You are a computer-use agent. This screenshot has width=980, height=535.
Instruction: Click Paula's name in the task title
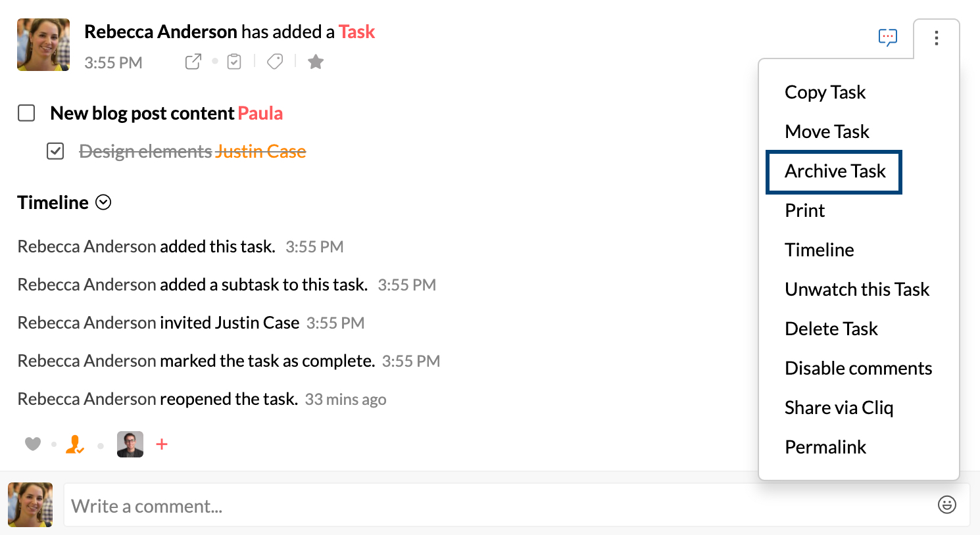260,112
